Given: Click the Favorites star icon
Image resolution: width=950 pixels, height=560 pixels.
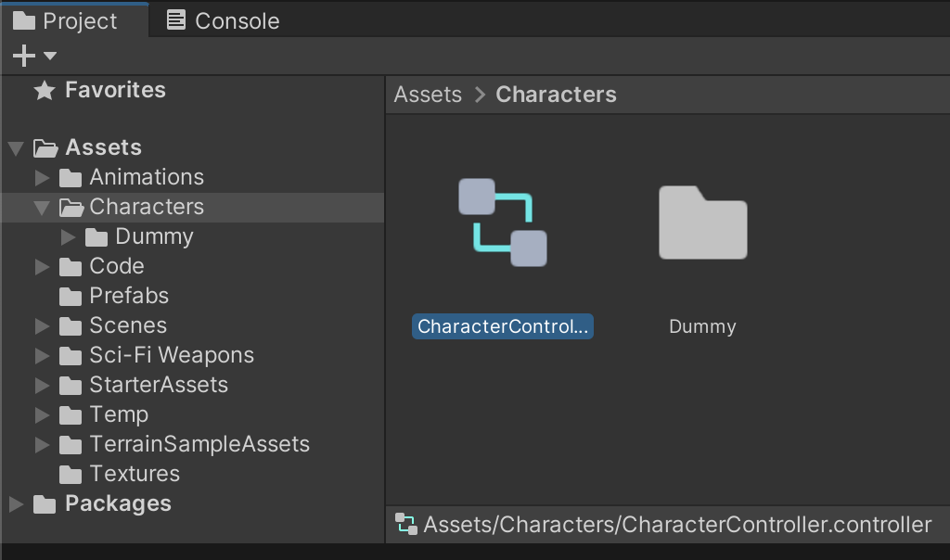Looking at the screenshot, I should tap(44, 91).
